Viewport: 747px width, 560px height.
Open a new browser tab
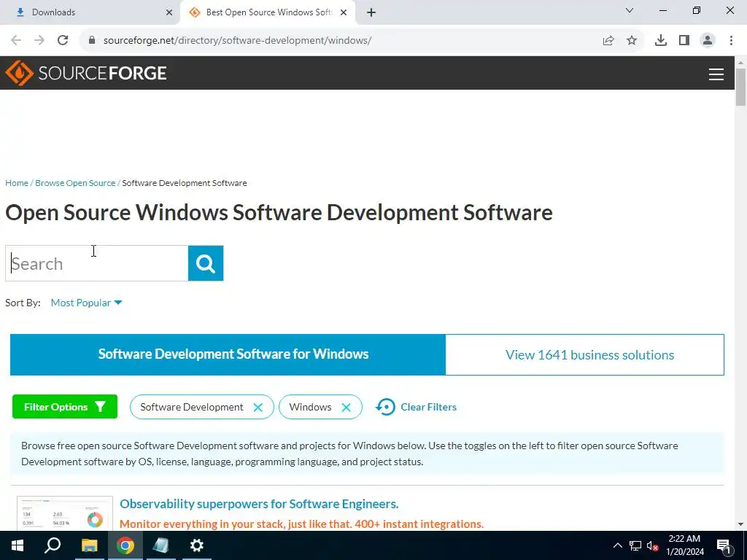coord(371,12)
